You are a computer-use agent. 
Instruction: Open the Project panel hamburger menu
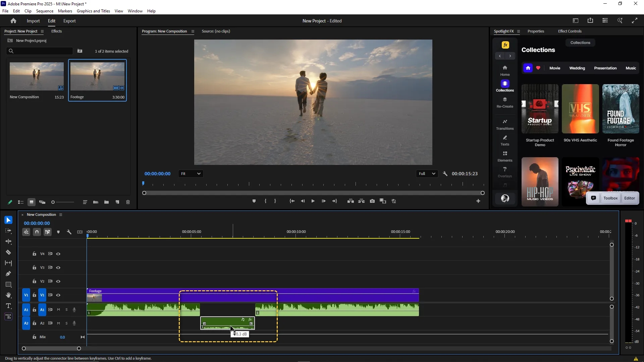coord(42,31)
